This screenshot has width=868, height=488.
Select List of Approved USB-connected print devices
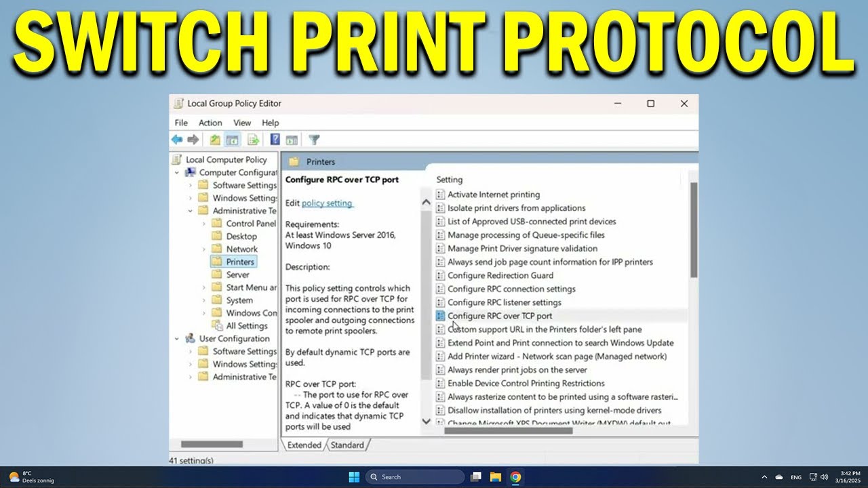coord(532,222)
